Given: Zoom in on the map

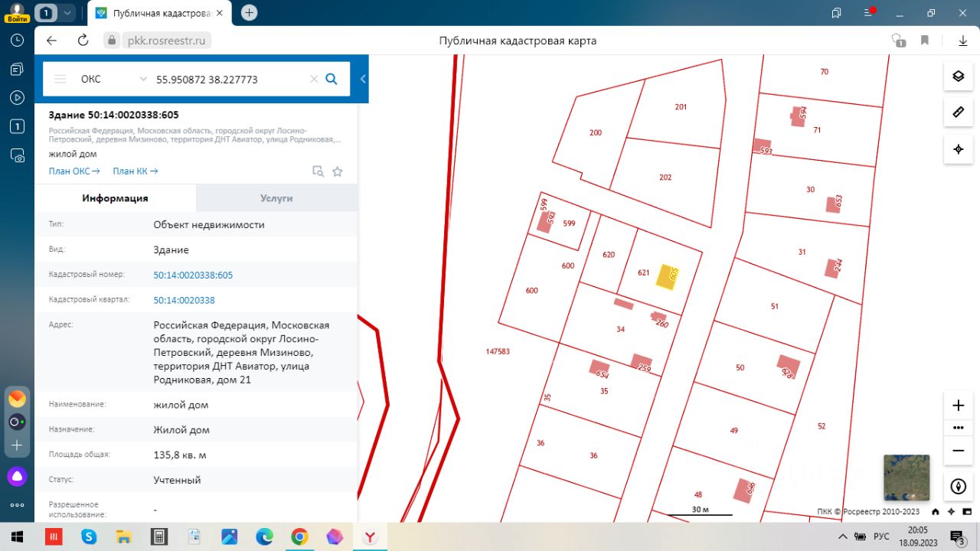Looking at the screenshot, I should tap(958, 406).
